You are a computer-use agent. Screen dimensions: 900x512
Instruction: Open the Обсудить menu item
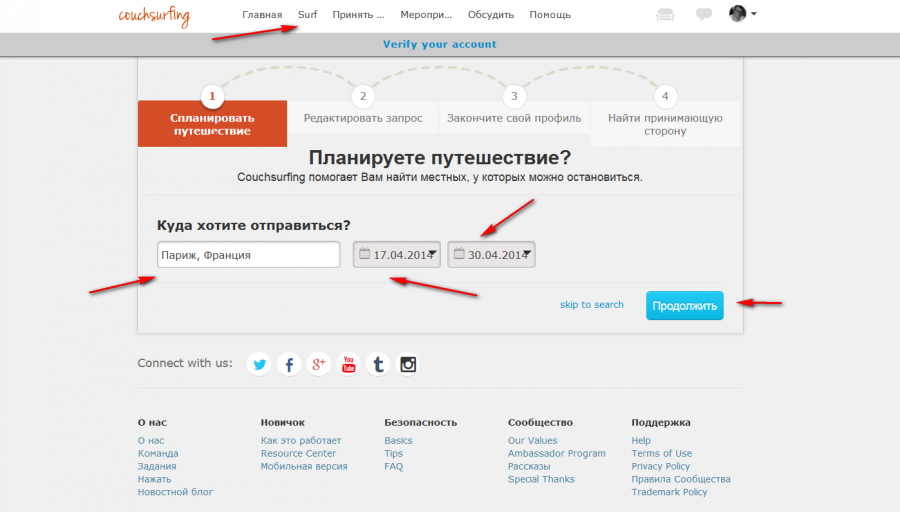click(x=491, y=15)
